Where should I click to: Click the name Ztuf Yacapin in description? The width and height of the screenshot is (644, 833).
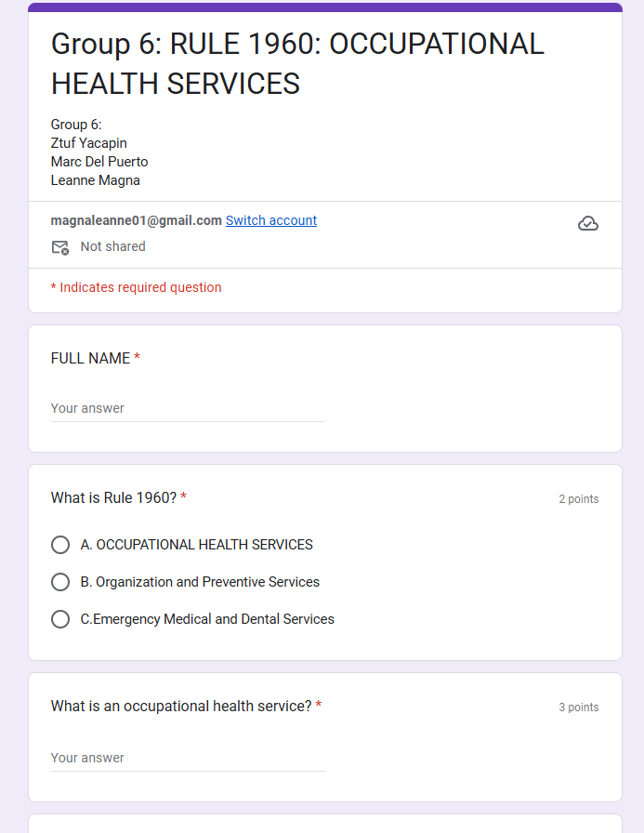[x=89, y=143]
